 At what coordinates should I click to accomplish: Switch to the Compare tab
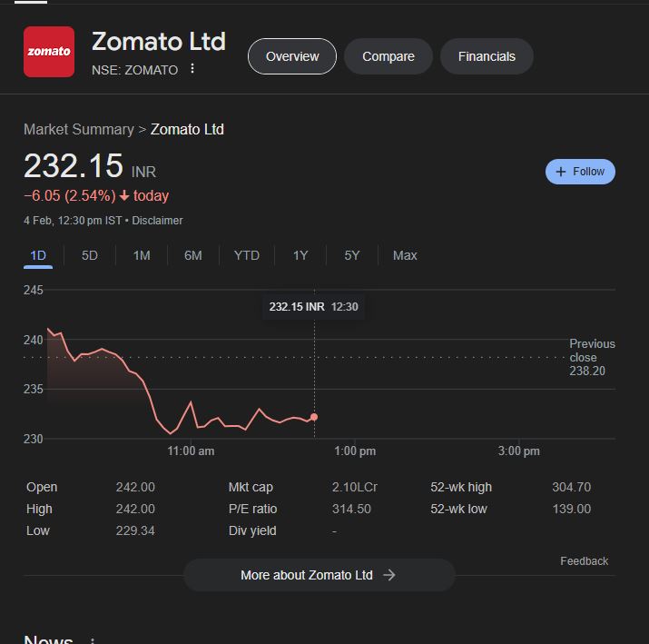coord(388,56)
